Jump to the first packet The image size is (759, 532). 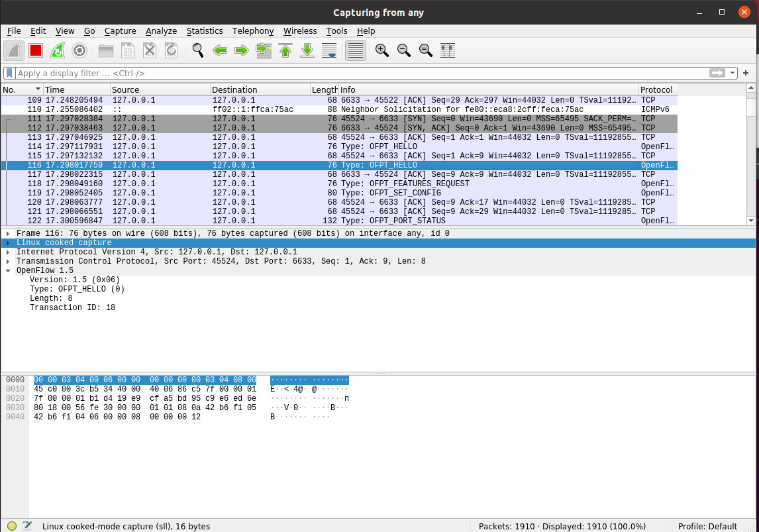point(285,50)
